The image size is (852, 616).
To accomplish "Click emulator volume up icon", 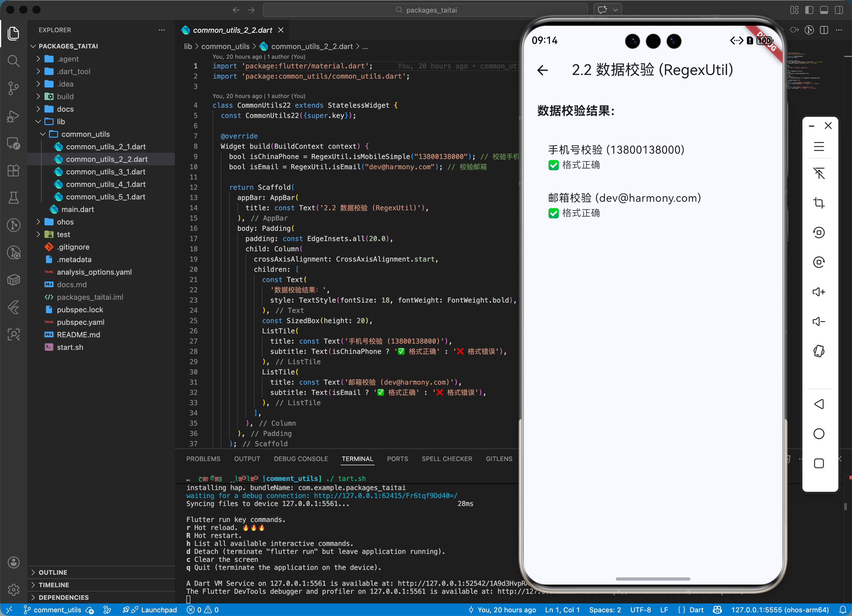I will [819, 292].
